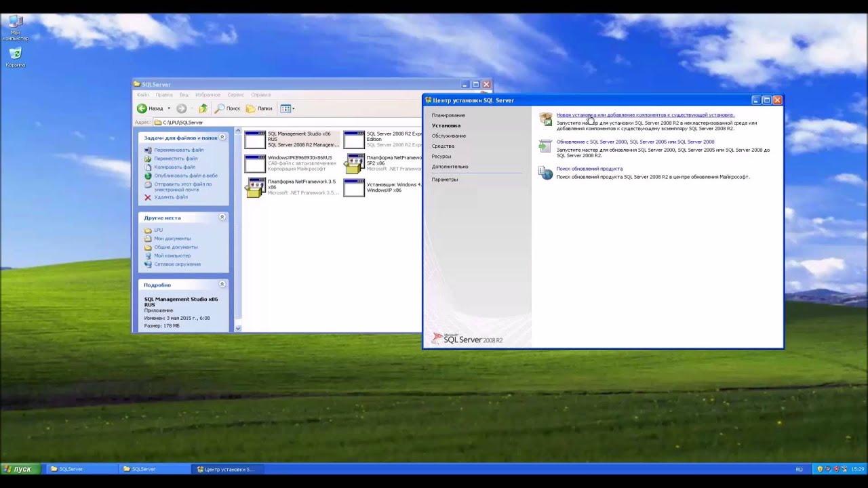Select the WindowsXPKB968930x86RUS CAB file icon
Image resolution: width=868 pixels, height=488 pixels.
point(255,163)
